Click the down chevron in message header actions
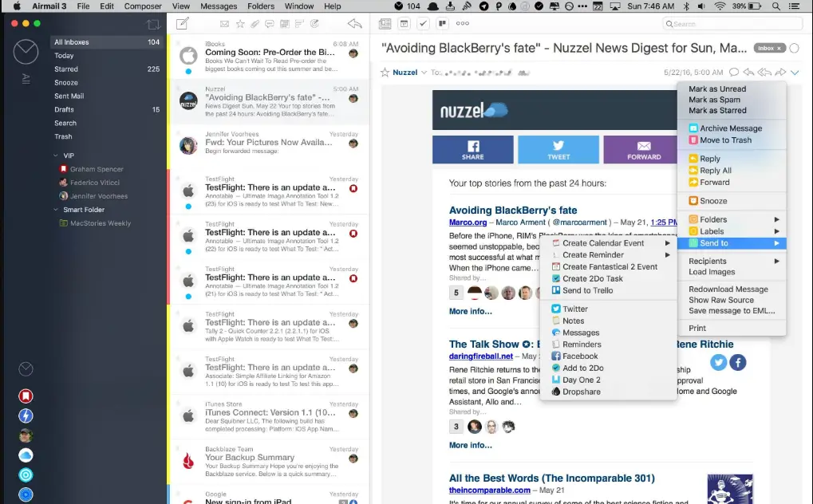The width and height of the screenshot is (813, 504). pyautogui.click(x=795, y=72)
